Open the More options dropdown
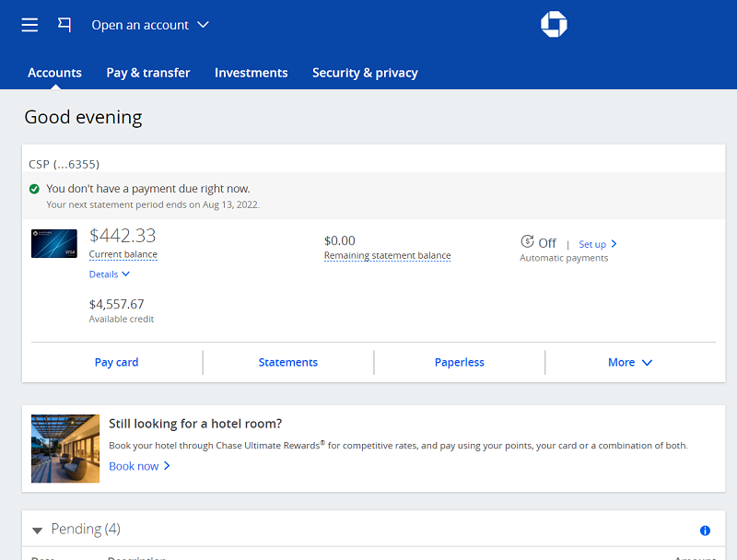 tap(630, 362)
